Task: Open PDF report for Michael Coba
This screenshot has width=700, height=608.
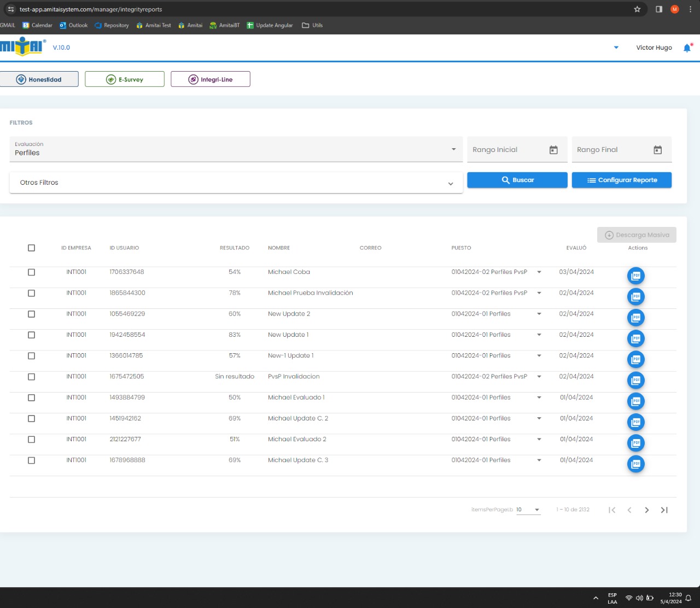Action: (635, 276)
